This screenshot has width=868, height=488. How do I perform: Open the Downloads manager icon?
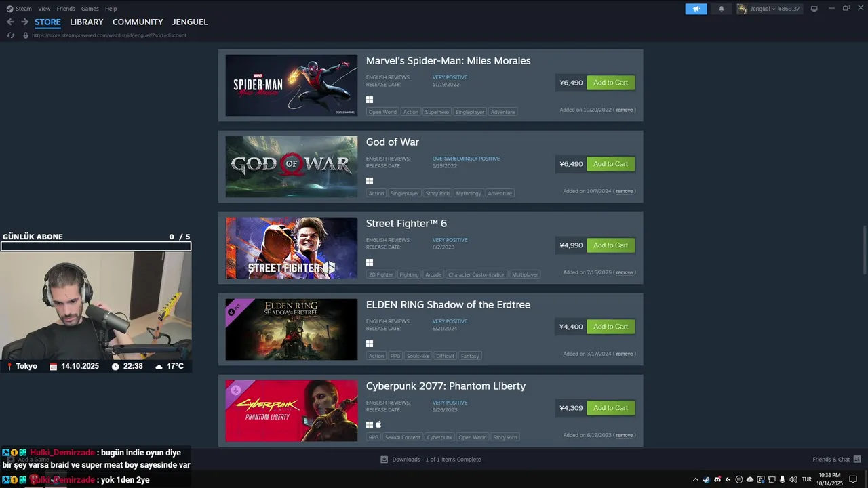pos(384,459)
